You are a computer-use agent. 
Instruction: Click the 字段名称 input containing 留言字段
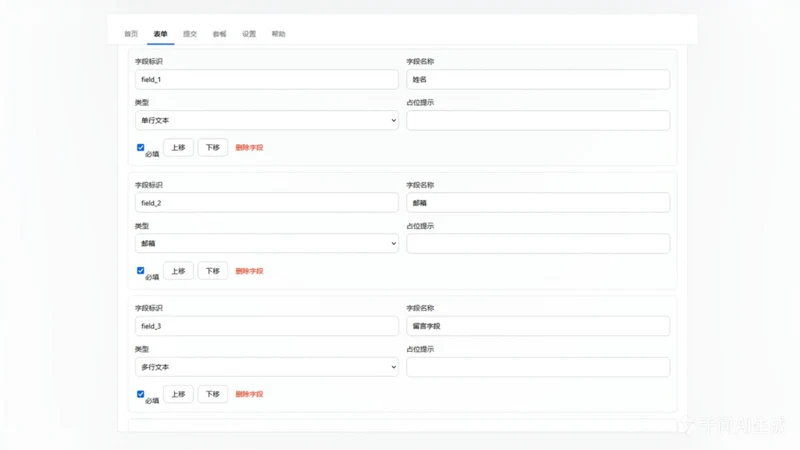(538, 326)
